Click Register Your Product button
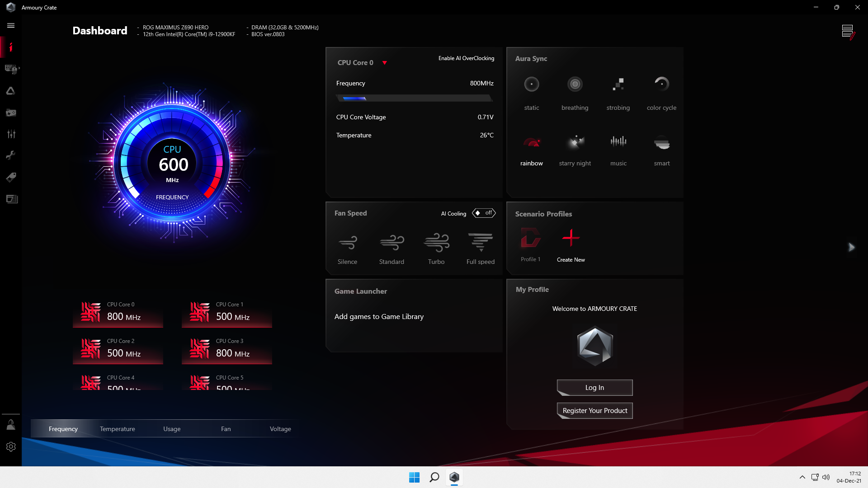Image resolution: width=868 pixels, height=488 pixels. pyautogui.click(x=594, y=411)
